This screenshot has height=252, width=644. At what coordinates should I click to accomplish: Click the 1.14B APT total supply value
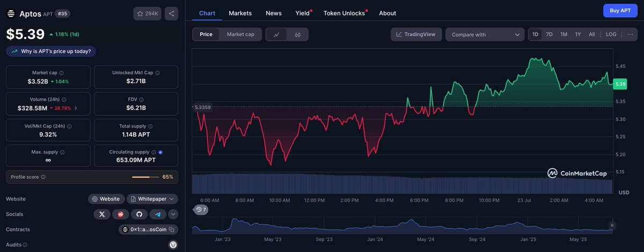click(x=136, y=134)
